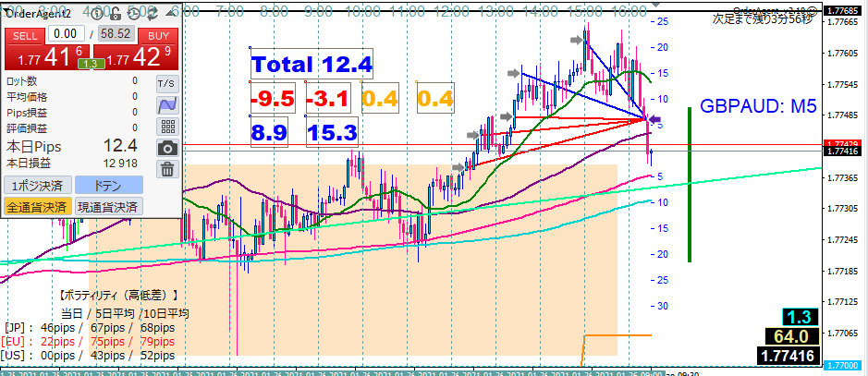Click the purple arrow entry marker
The width and height of the screenshot is (868, 376).
click(x=654, y=119)
